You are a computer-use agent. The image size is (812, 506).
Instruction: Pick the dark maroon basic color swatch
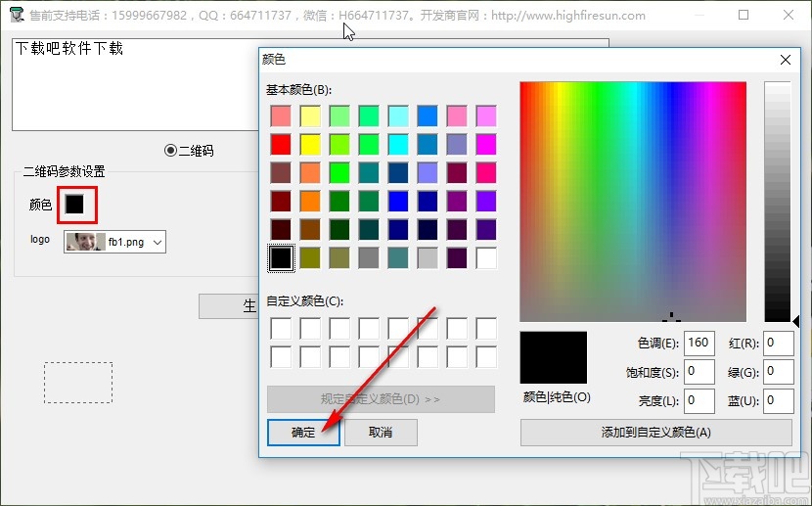(281, 202)
